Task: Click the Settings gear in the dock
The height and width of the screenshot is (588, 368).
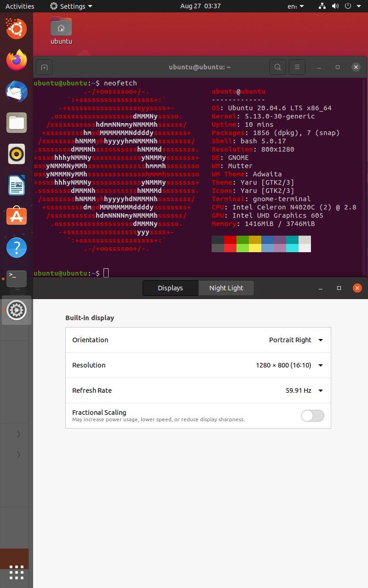Action: (x=16, y=310)
